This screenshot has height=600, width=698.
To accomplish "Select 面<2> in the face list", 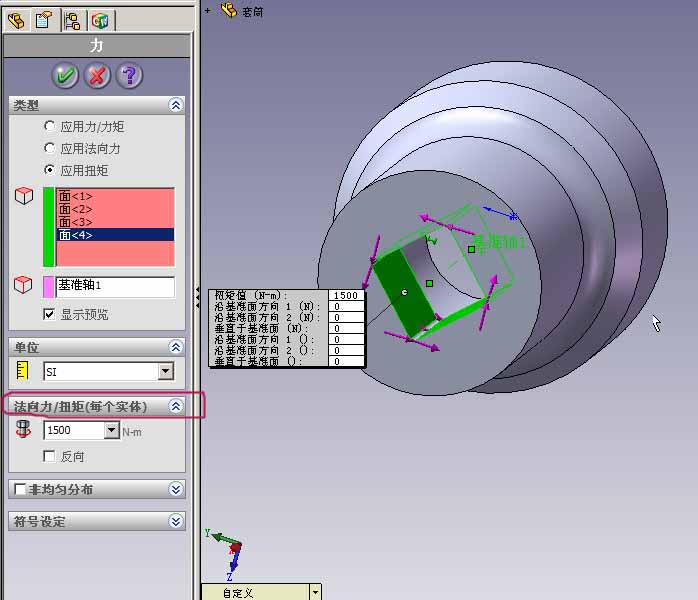I will (116, 209).
